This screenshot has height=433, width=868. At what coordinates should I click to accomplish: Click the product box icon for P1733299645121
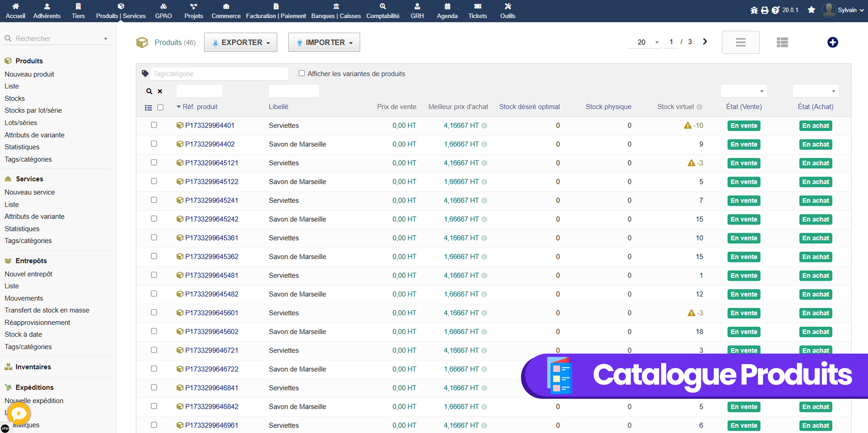click(x=180, y=163)
